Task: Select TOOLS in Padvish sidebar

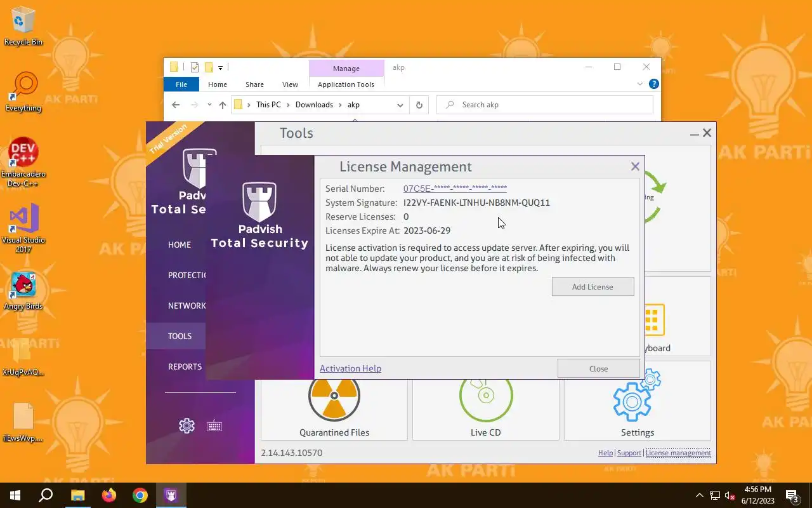Action: (x=180, y=336)
